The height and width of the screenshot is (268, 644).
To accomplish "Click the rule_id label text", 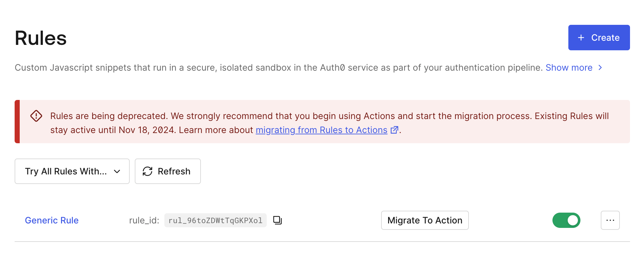I will click(144, 220).
